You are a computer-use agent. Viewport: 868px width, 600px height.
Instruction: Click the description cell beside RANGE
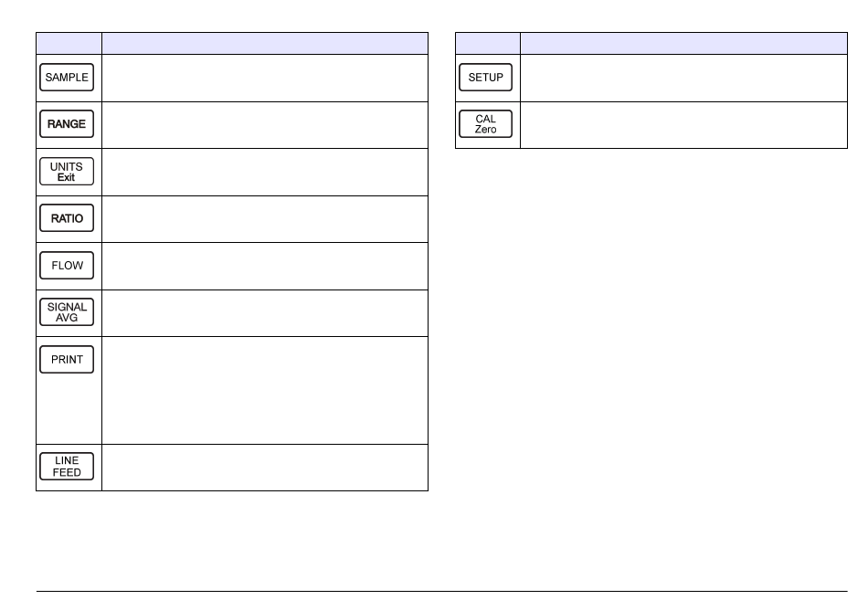[x=265, y=125]
